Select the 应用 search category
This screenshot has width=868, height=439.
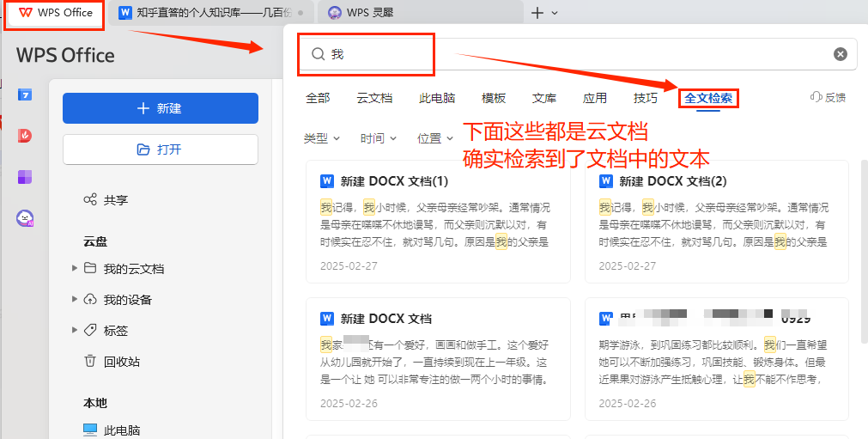tap(595, 98)
